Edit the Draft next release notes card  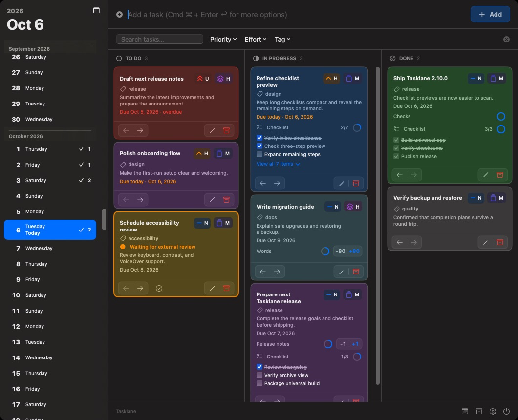[212, 130]
